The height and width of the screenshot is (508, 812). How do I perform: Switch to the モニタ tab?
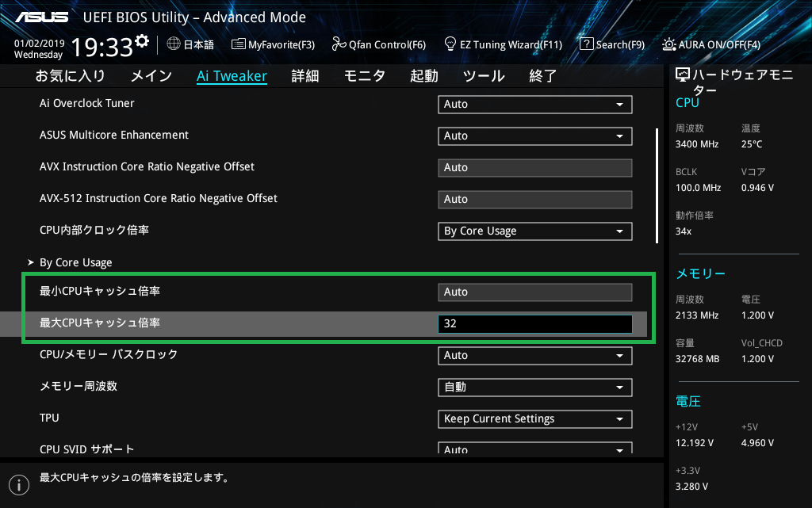click(365, 76)
